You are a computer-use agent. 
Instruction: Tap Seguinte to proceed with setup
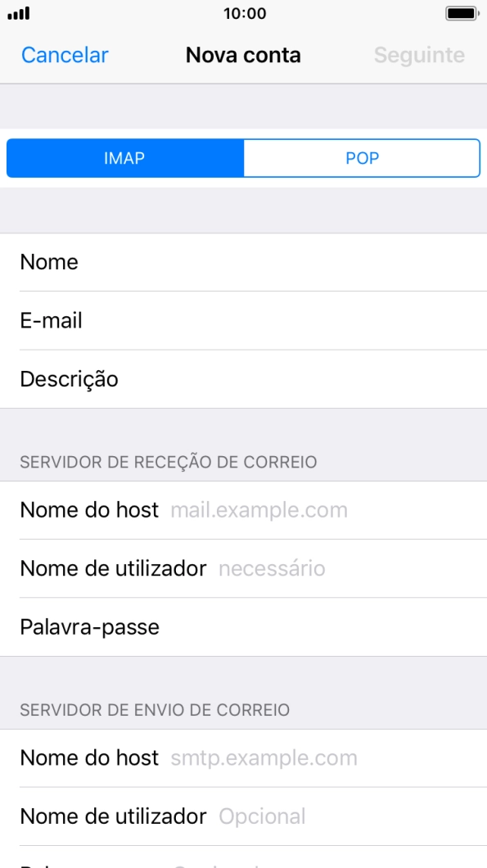420,55
